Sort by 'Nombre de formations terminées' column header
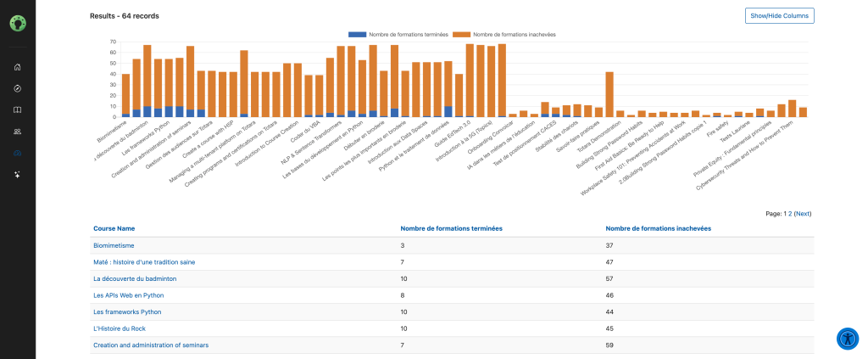This screenshot has height=359, width=868. 451,228
